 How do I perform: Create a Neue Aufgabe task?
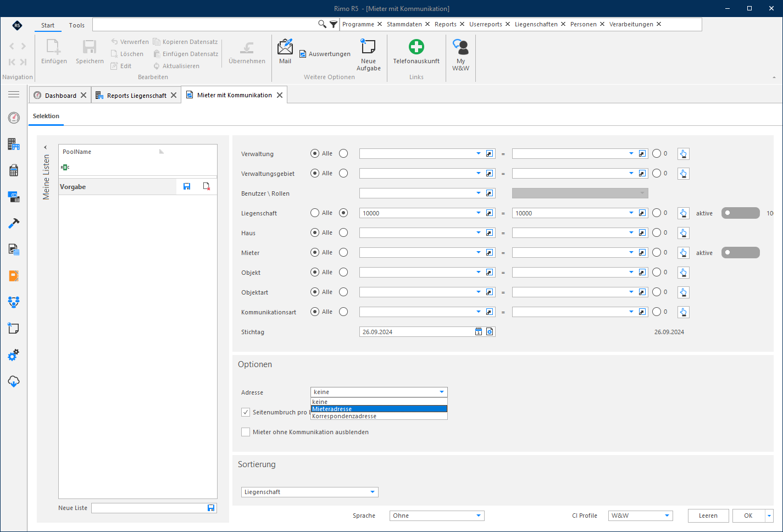point(368,54)
